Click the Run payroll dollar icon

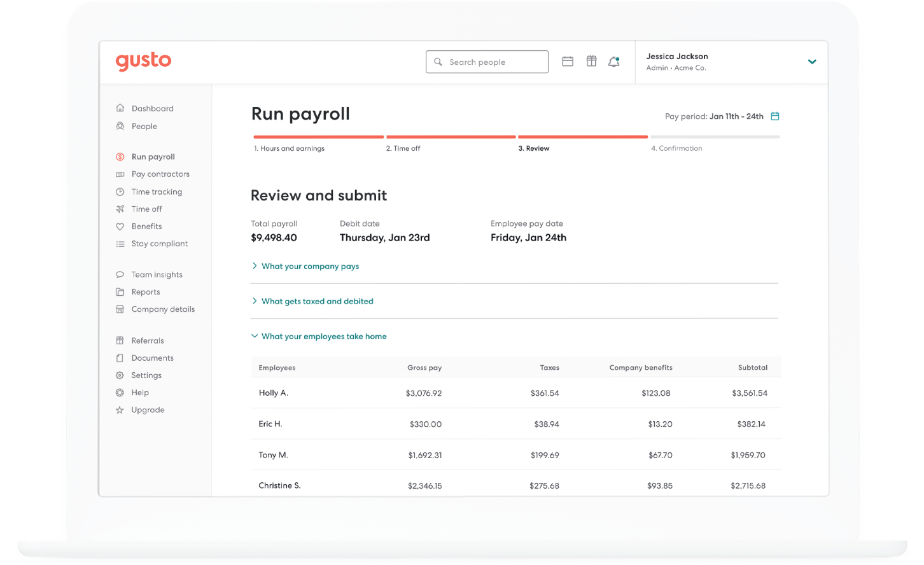pos(120,157)
